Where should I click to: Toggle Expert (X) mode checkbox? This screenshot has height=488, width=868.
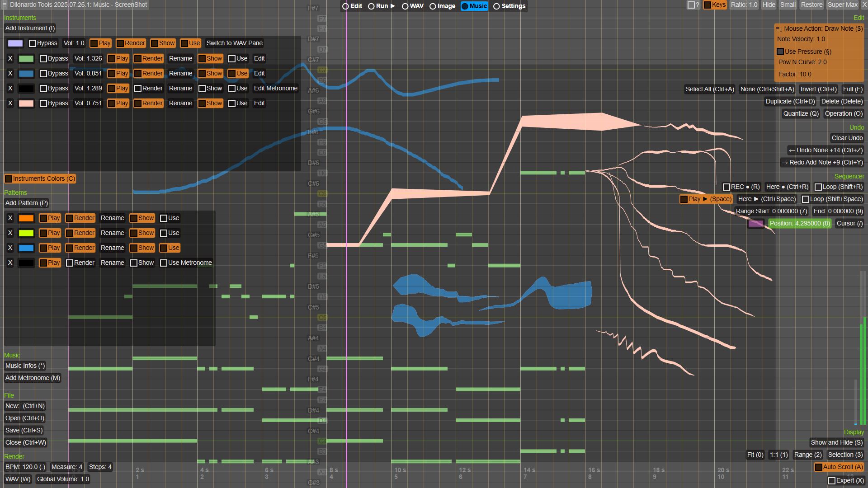pyautogui.click(x=832, y=480)
